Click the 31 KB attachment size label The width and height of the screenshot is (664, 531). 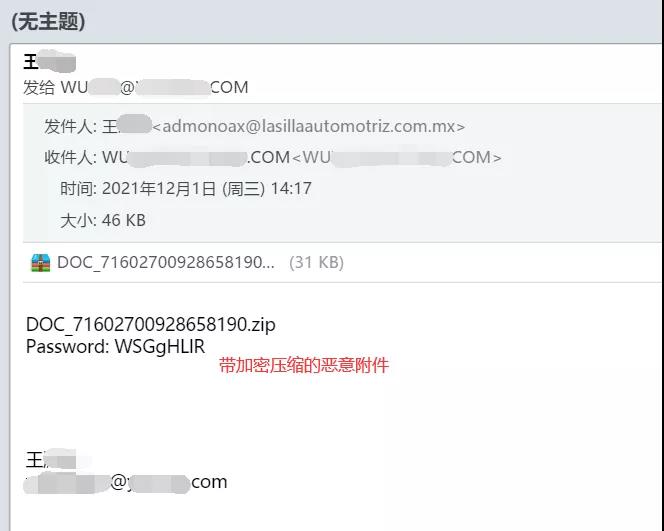point(316,263)
